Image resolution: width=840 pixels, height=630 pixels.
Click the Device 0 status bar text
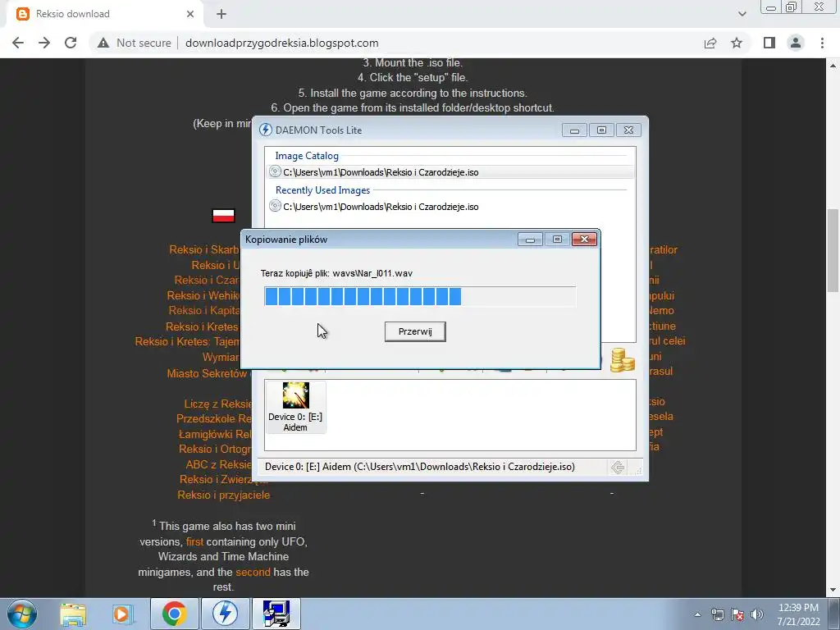tap(419, 467)
